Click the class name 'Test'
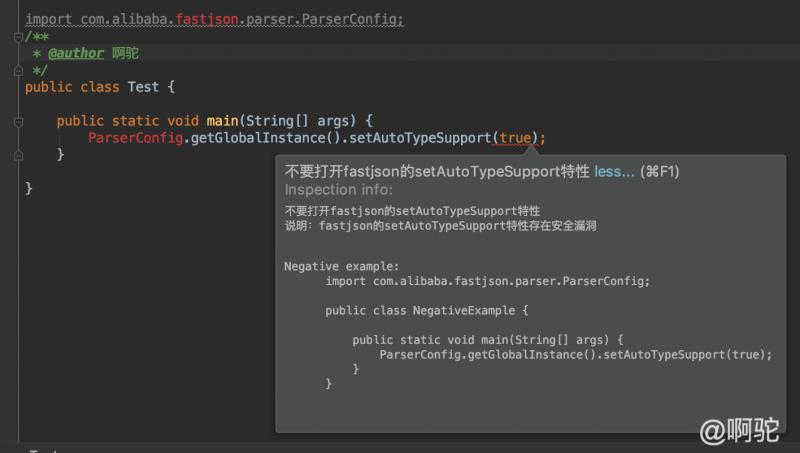This screenshot has height=453, width=800. [x=145, y=87]
